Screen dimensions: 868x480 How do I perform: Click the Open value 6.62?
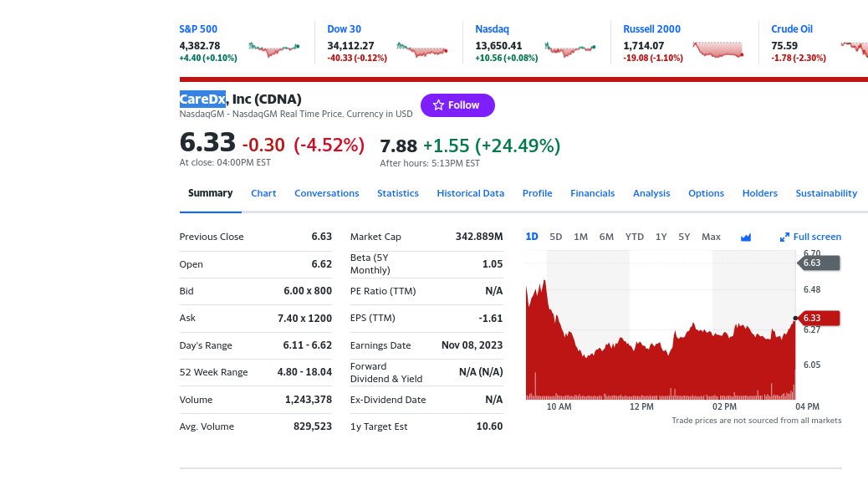tap(322, 264)
